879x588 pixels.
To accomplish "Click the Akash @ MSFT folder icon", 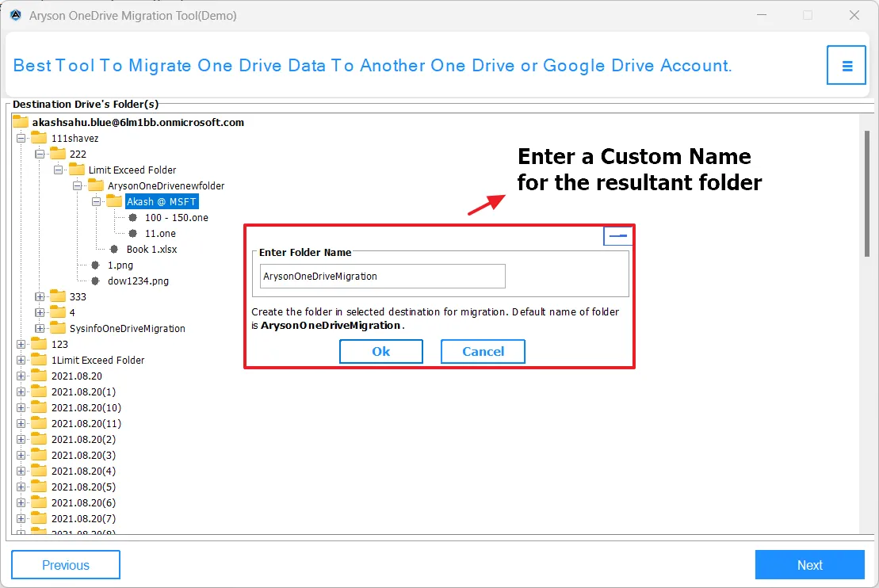I will point(115,201).
